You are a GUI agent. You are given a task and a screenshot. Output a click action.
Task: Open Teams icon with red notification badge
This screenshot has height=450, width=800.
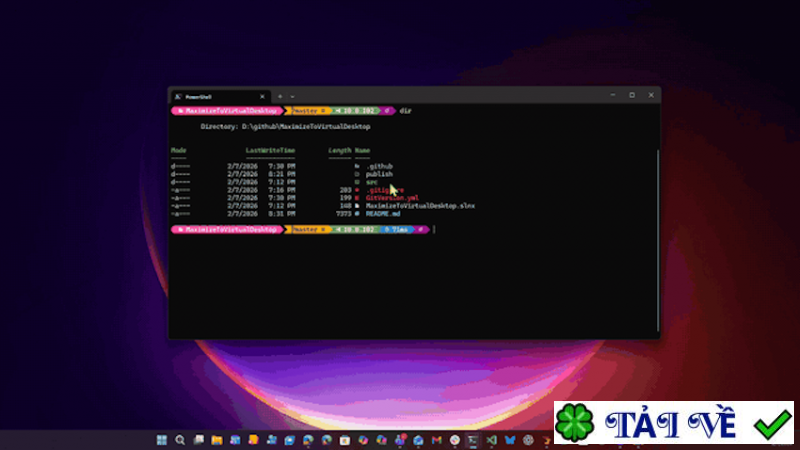tap(400, 440)
